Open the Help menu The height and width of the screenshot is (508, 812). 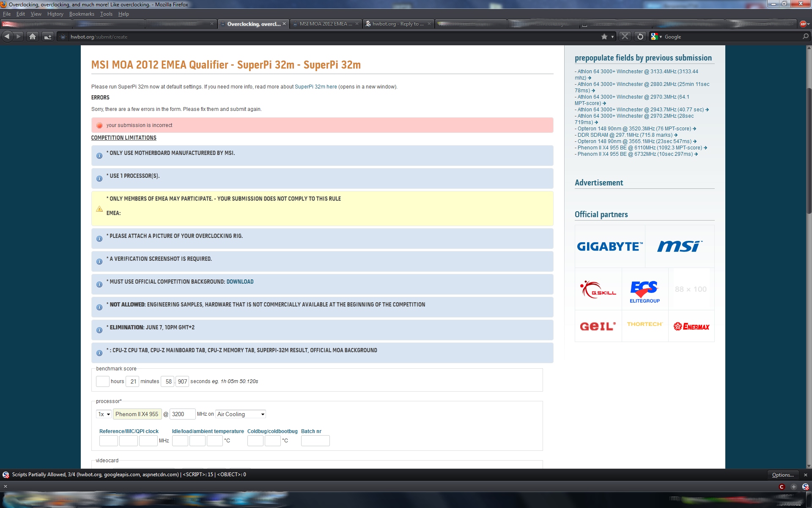coord(123,14)
